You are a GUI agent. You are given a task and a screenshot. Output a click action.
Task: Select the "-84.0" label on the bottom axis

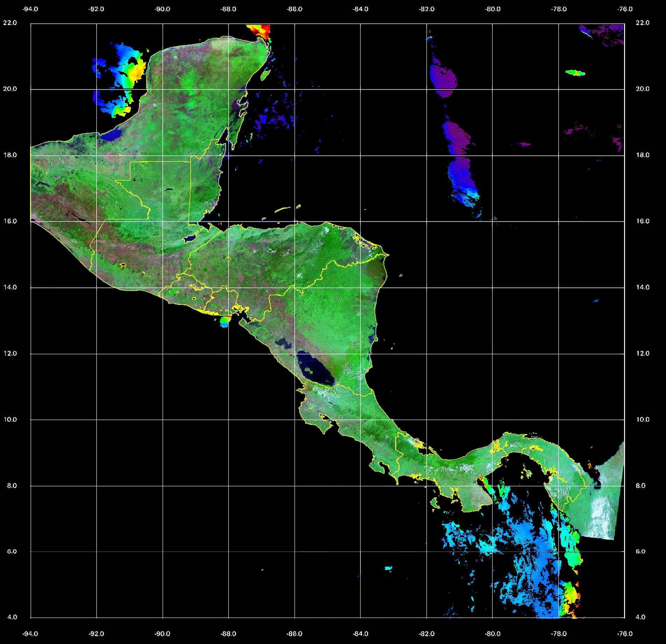point(360,634)
